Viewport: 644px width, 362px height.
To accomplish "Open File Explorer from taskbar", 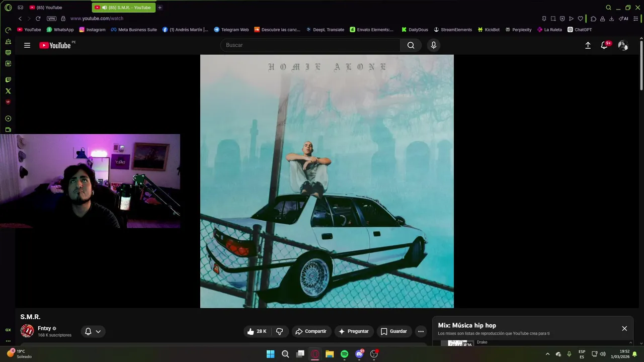I will [330, 354].
